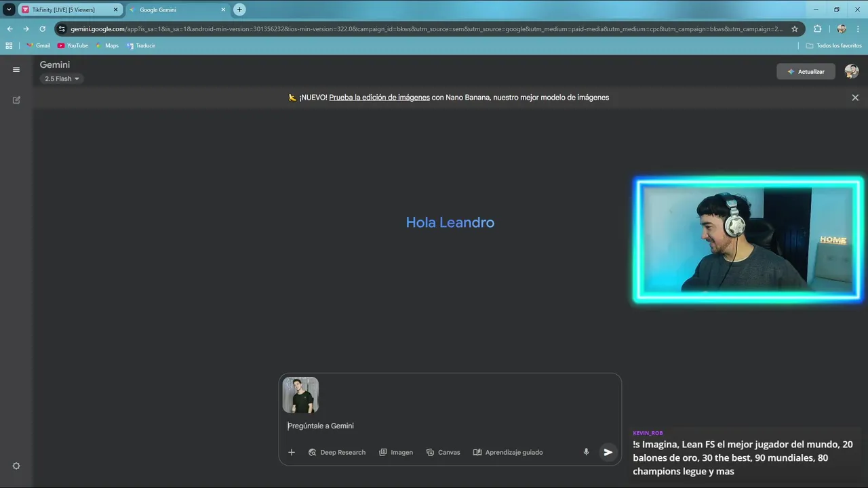View site information icon in address bar

(62, 29)
